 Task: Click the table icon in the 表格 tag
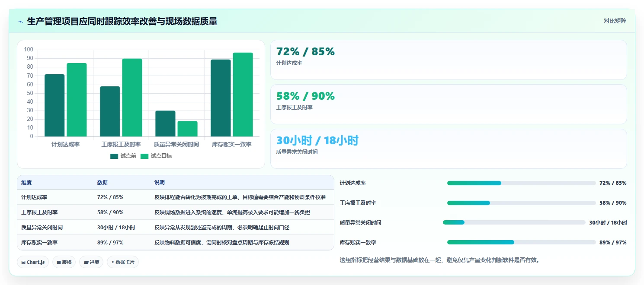(59, 262)
